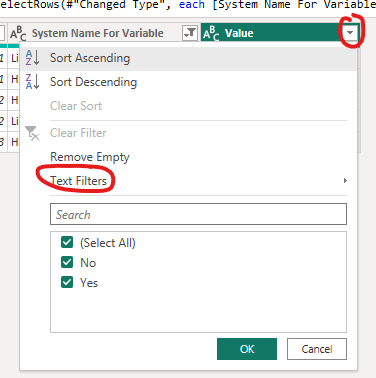Screen dimensions: 376x378
Task: Uncheck the Yes value checkbox
Action: click(67, 282)
